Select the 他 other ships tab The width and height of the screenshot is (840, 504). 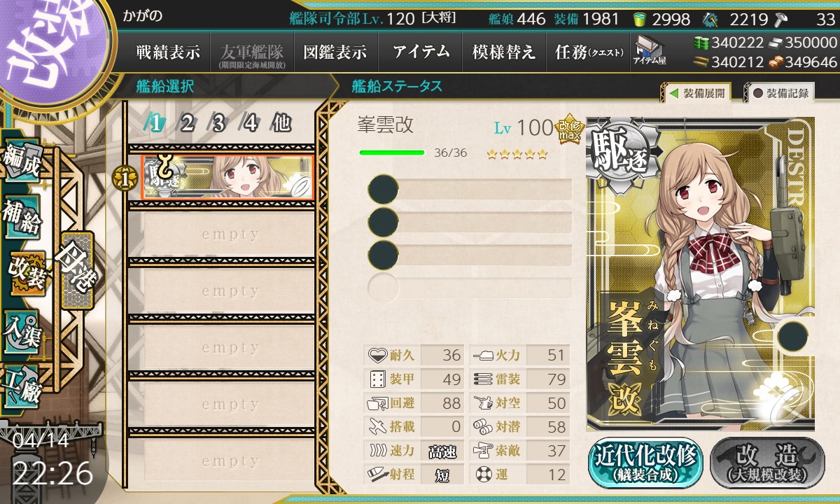[281, 123]
